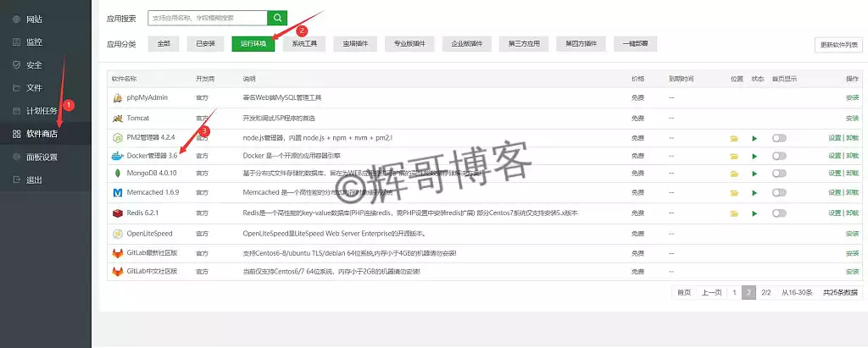
Task: Click the 监控 sidebar icon
Action: pos(16,42)
